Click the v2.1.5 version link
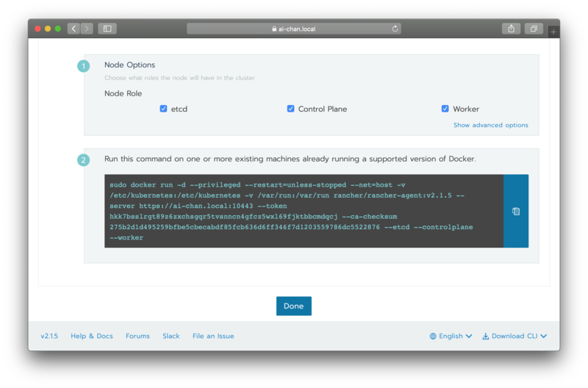 coord(49,336)
